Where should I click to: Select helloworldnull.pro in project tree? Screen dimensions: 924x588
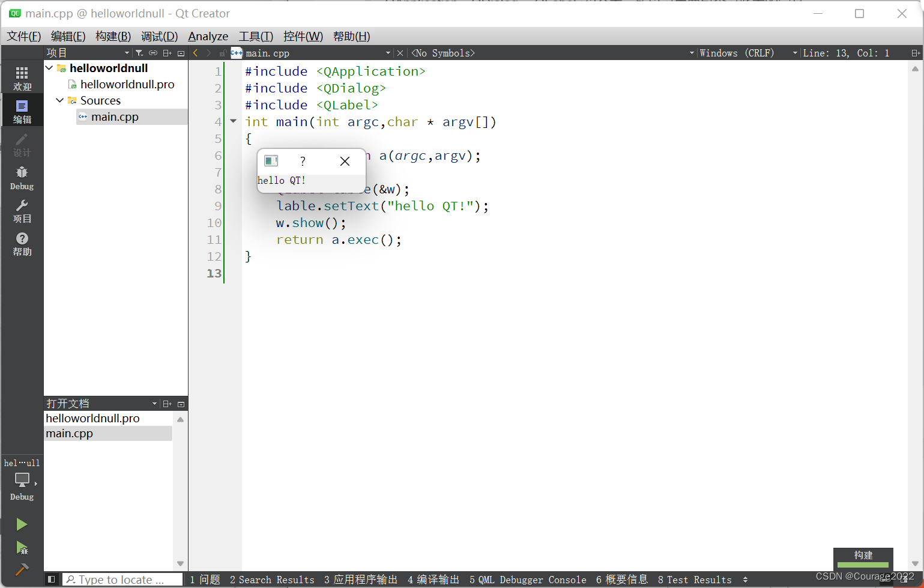127,85
